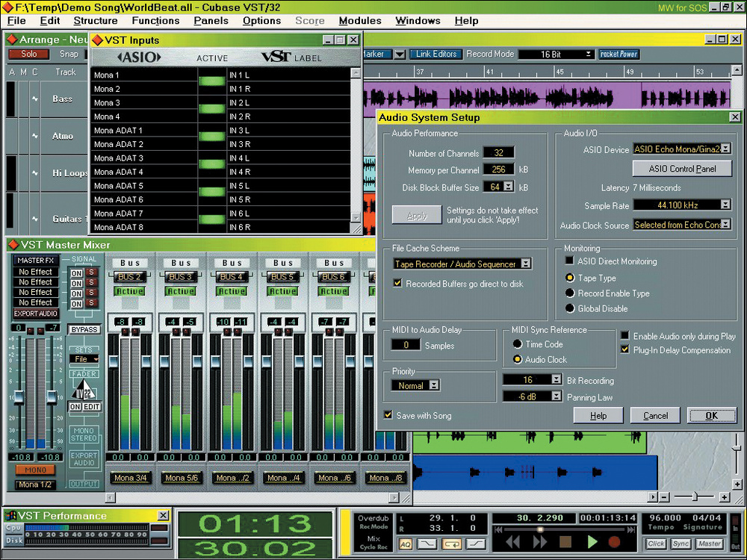Toggle the Cycle loop button in transport
The height and width of the screenshot is (560, 747).
point(450,544)
